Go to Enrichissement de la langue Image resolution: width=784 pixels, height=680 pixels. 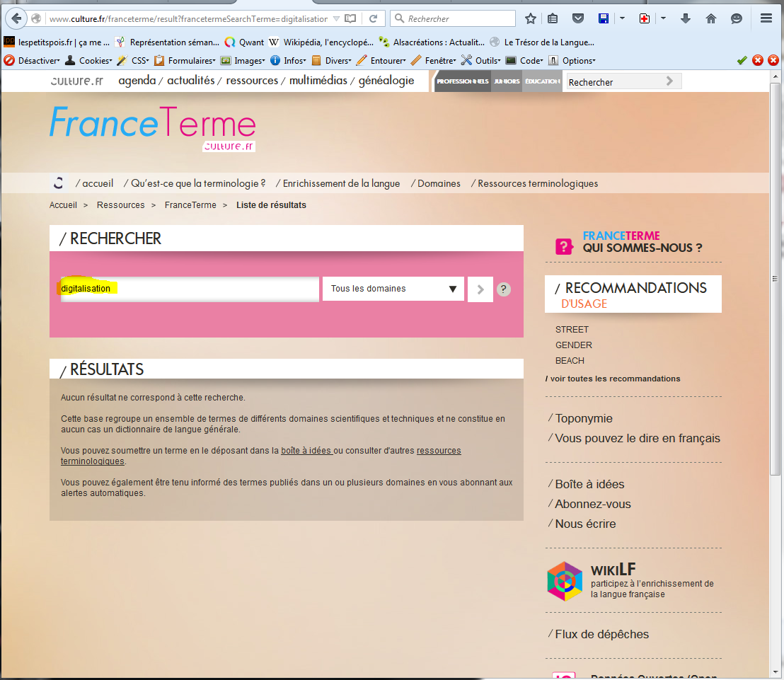click(x=341, y=183)
